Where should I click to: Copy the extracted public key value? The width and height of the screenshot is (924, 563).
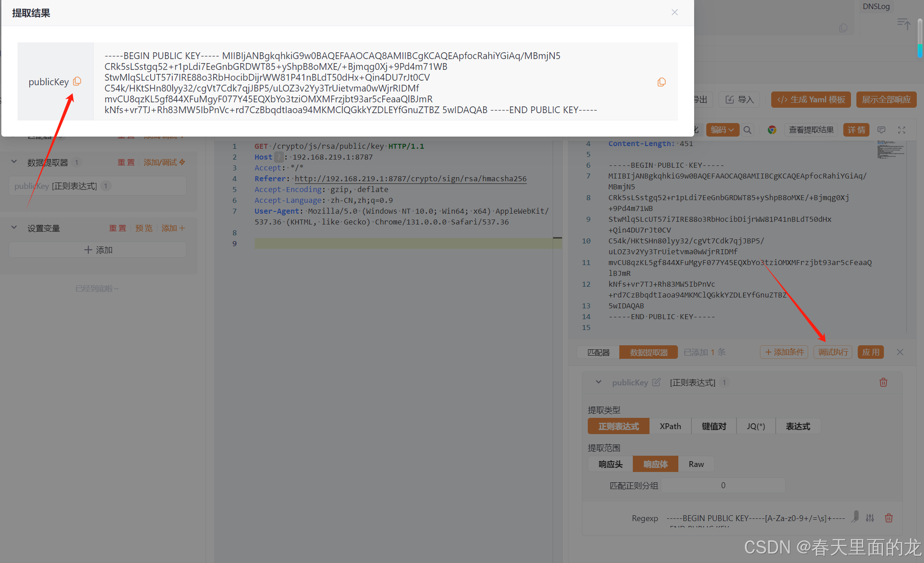[x=661, y=82]
